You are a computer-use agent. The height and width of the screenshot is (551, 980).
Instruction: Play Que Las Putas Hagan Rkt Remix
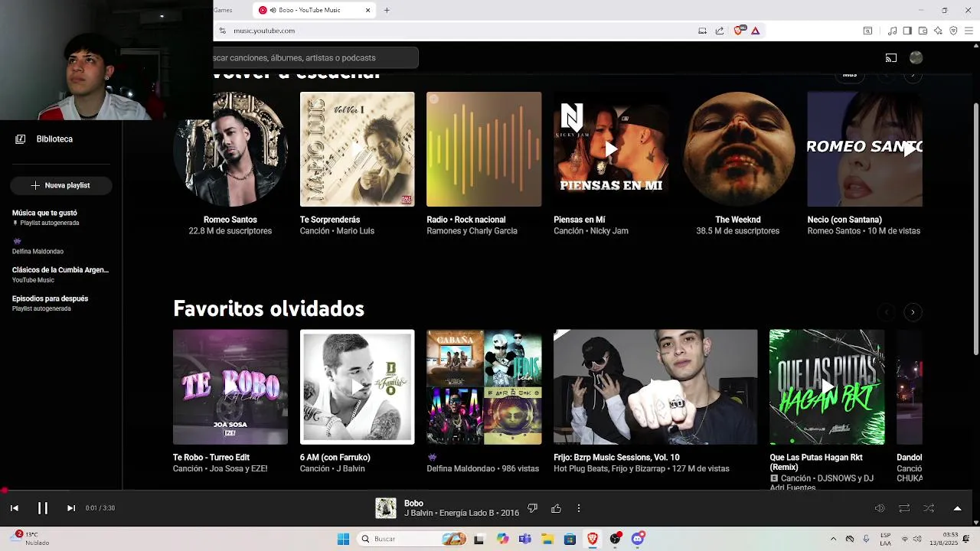[827, 387]
